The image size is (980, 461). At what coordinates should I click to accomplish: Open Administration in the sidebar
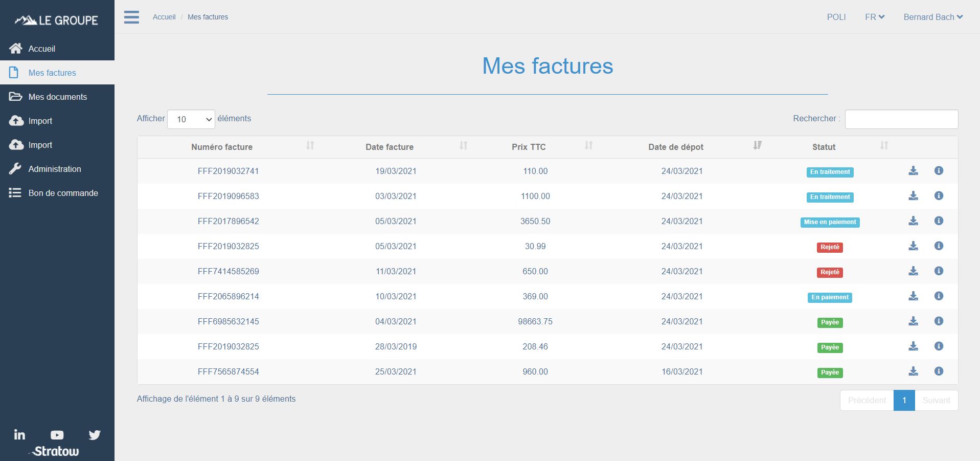pos(57,169)
